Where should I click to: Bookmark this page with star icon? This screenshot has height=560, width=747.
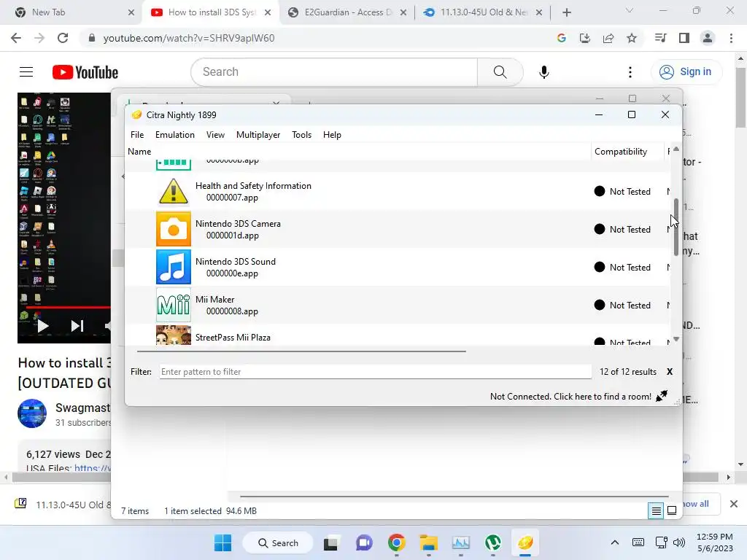click(632, 38)
